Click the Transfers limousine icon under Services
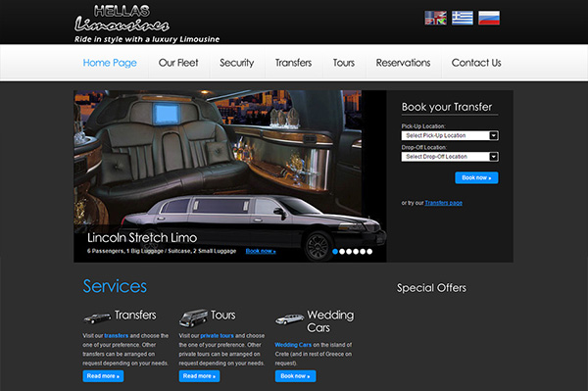Image resolution: width=588 pixels, height=391 pixels. 97,318
